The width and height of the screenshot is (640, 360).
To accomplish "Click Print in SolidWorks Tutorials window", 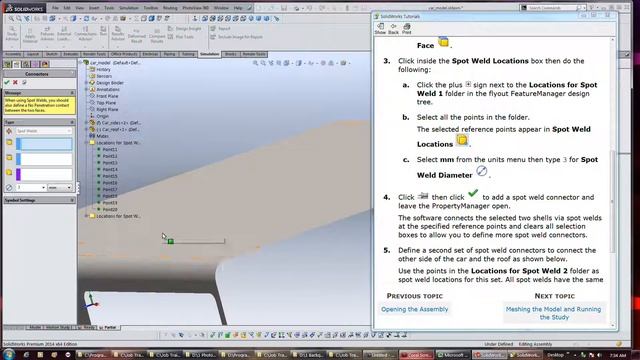I will 407,29.
